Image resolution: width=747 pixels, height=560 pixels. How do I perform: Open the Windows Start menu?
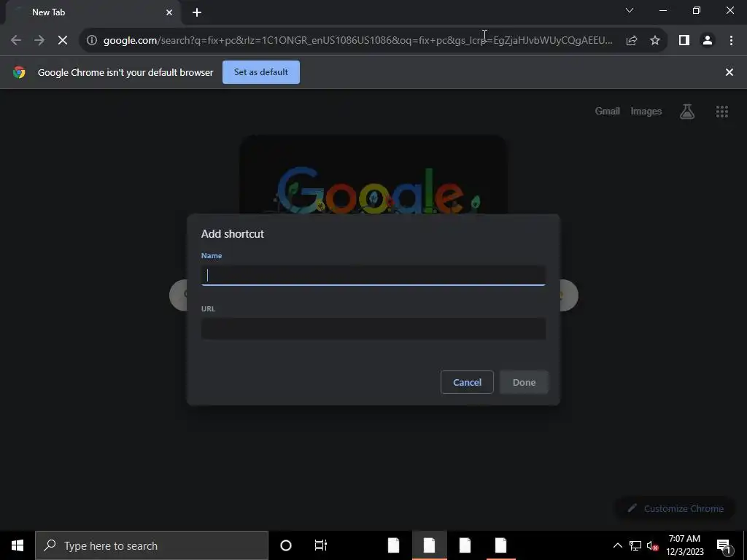(18, 545)
